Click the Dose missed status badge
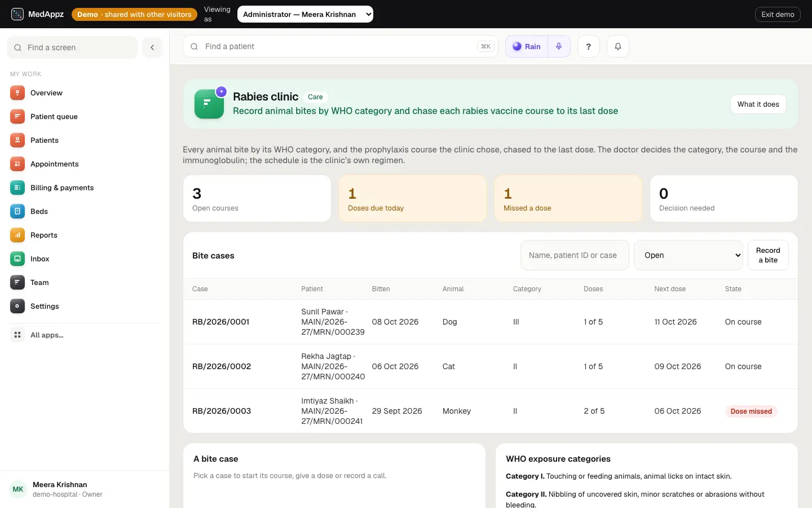The image size is (812, 508). coord(751,411)
